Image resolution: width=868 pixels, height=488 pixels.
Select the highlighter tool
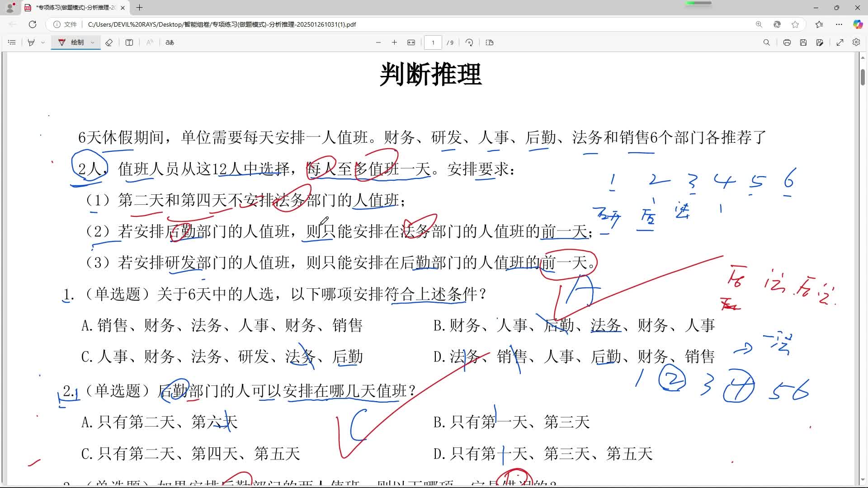point(31,42)
